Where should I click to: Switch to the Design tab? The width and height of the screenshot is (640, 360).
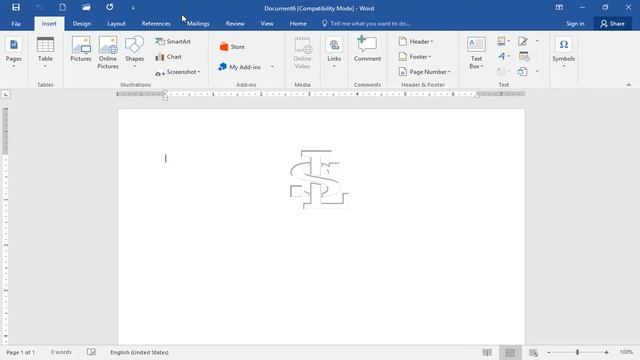pos(82,24)
